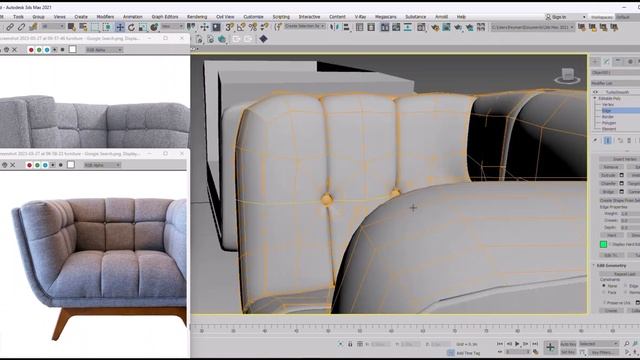Viewport: 640px width, 360px height.
Task: Click the ViewCube in the viewport
Action: click(x=567, y=76)
